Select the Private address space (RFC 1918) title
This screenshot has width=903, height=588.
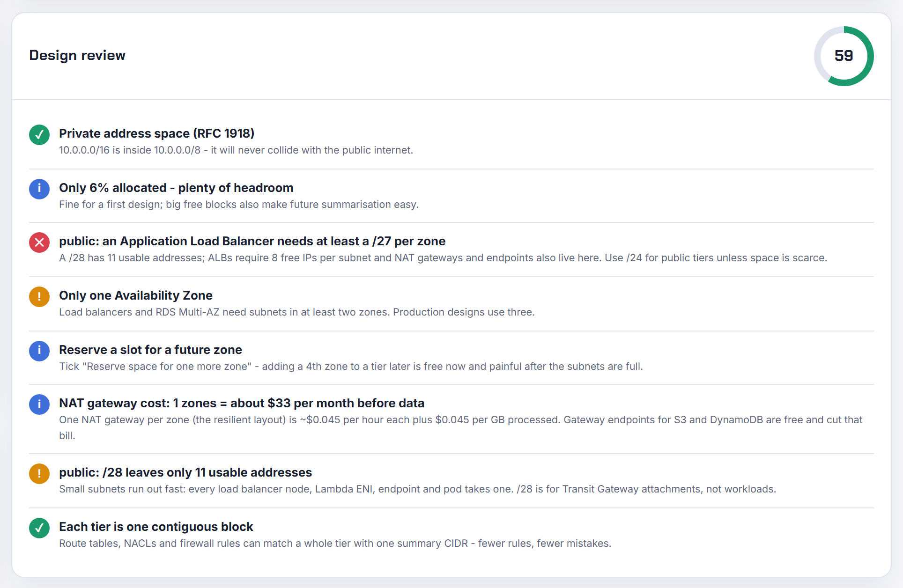click(x=157, y=133)
